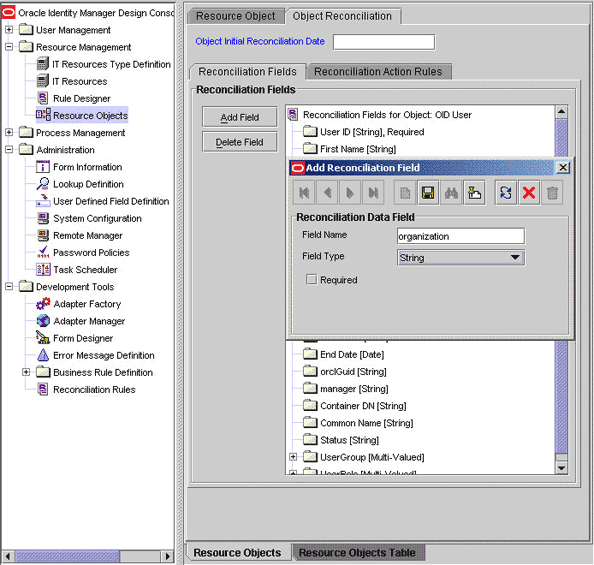Switch to Reconciliation Action Rules tab
594x565 pixels.
click(378, 72)
